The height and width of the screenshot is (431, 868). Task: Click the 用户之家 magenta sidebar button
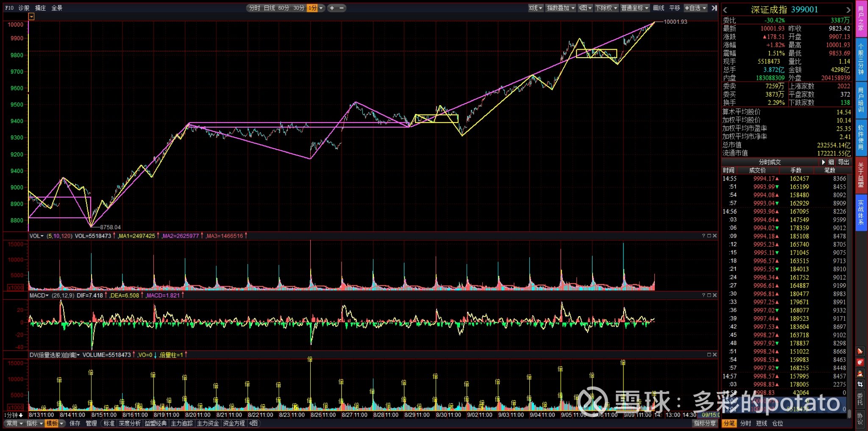pos(861,19)
